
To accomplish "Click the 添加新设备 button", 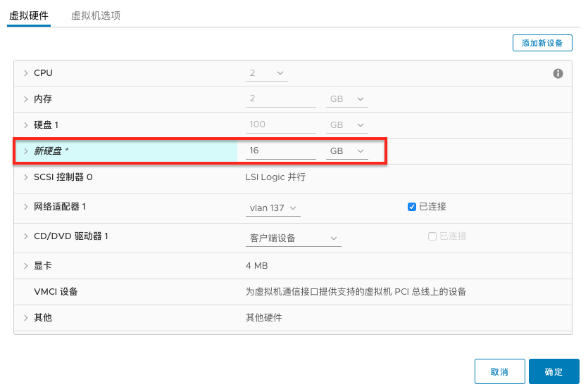I will pyautogui.click(x=542, y=43).
